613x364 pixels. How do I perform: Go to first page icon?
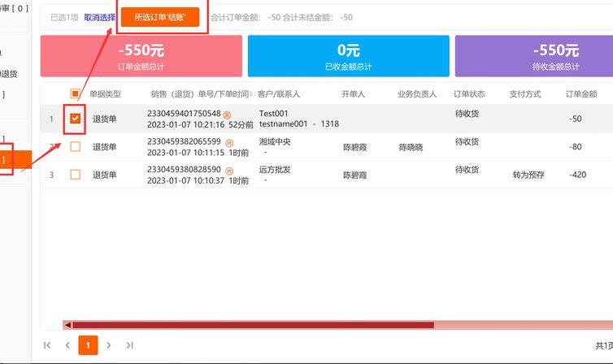(47, 345)
